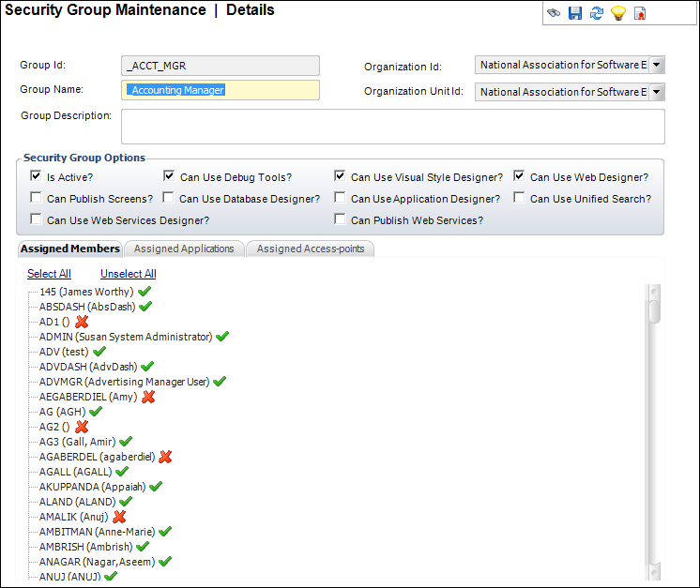Click the red X beside AD1 ()

point(82,322)
